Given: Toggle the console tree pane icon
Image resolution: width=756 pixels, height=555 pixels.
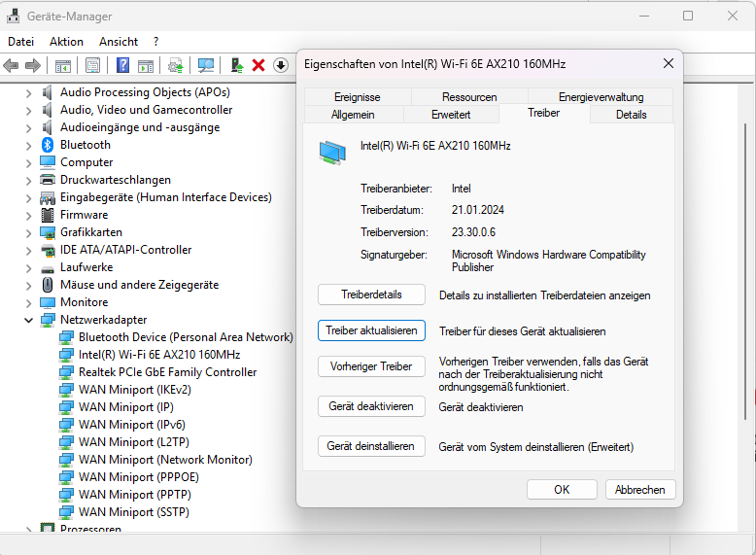Looking at the screenshot, I should [63, 65].
